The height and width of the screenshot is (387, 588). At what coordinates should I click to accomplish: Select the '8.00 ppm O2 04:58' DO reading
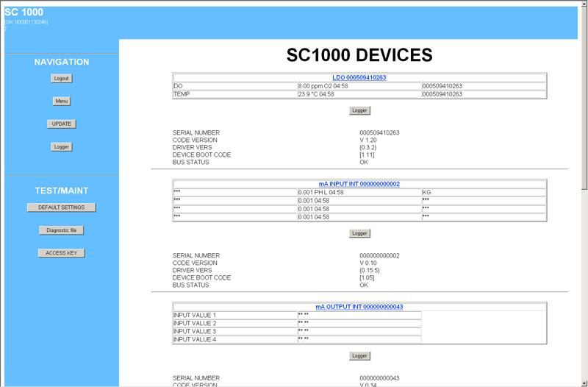tap(323, 86)
